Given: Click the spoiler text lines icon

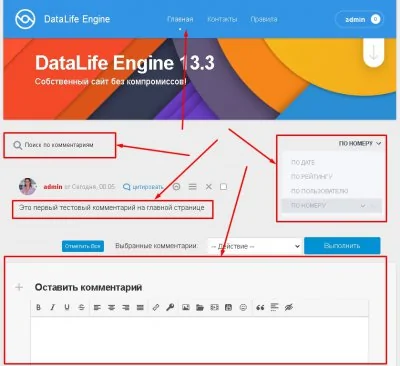Looking at the screenshot, I should pyautogui.click(x=274, y=307).
